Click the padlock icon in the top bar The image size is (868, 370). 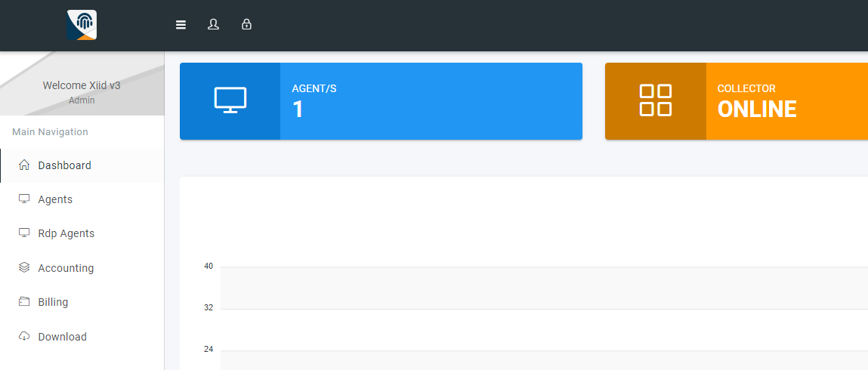point(246,25)
